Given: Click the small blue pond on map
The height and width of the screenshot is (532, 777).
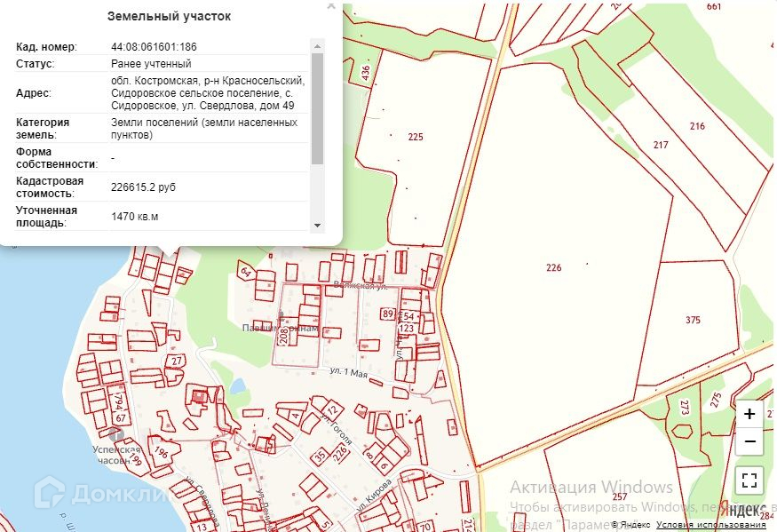Looking at the screenshot, I should (237, 385).
